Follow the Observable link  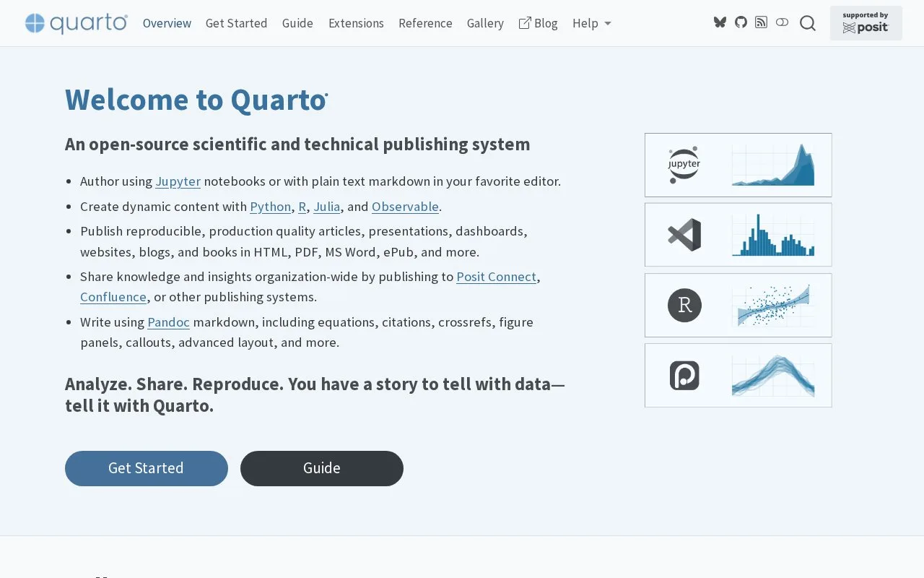405,207
